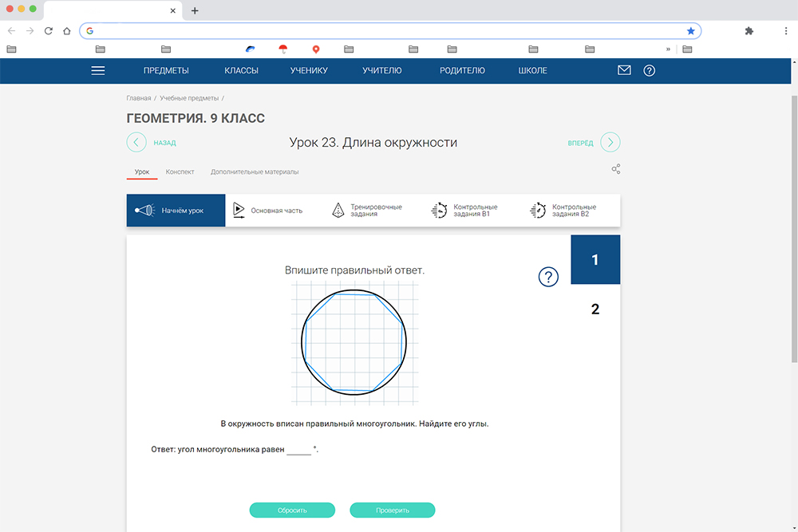Open the mail envelope icon
Image resolution: width=798 pixels, height=532 pixels.
[624, 70]
